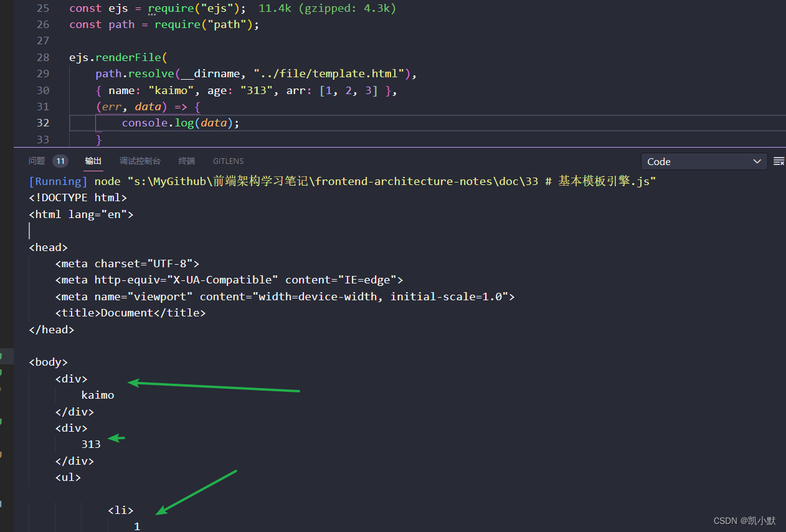Click the <ul> output line
Viewport: 786px width, 532px height.
click(68, 477)
